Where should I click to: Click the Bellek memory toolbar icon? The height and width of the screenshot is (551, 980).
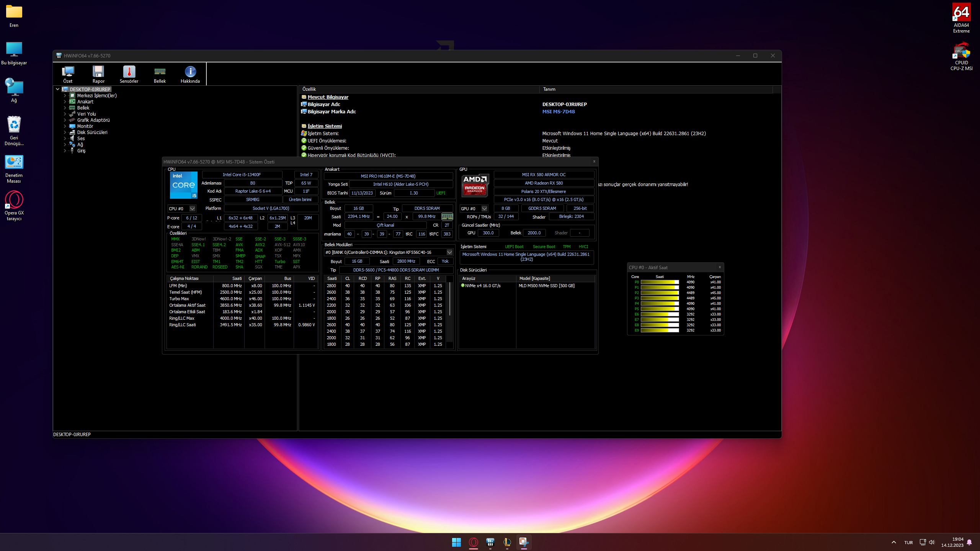point(160,72)
